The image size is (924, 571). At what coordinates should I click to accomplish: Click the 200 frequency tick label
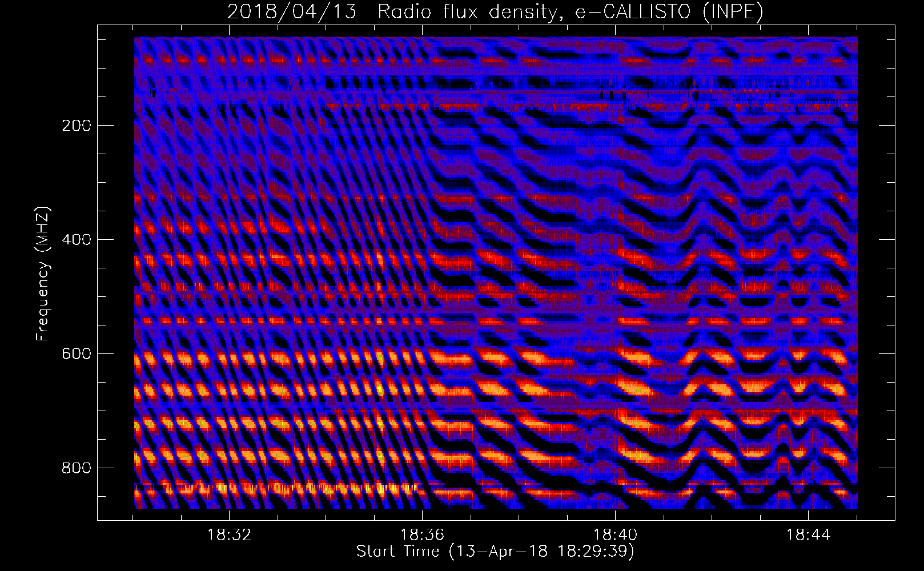(x=77, y=126)
